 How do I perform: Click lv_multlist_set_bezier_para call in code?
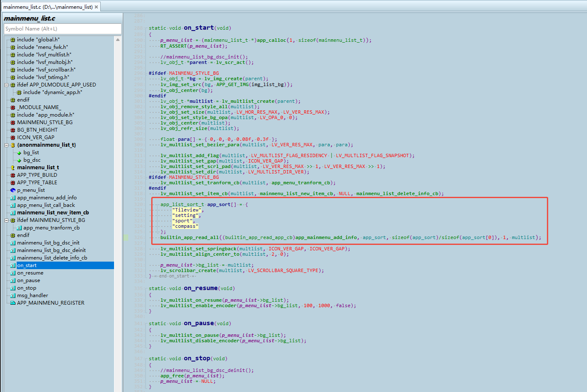(200, 145)
